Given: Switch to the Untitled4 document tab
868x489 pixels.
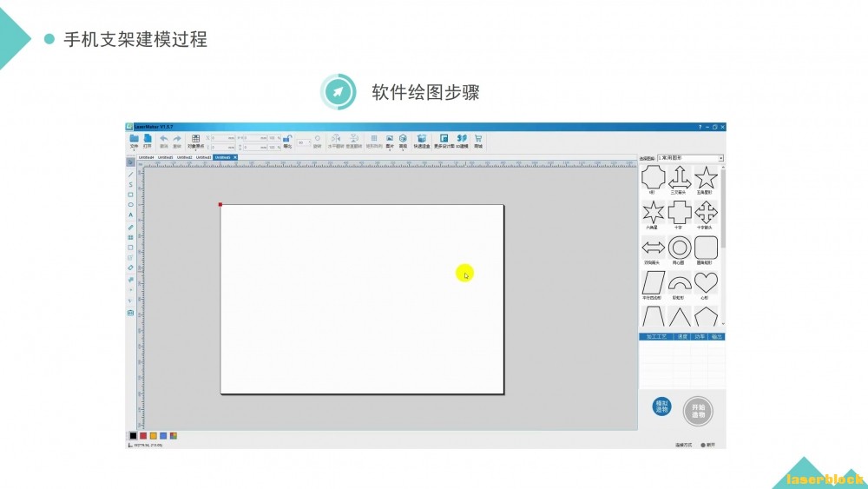Looking at the screenshot, I should coord(146,158).
